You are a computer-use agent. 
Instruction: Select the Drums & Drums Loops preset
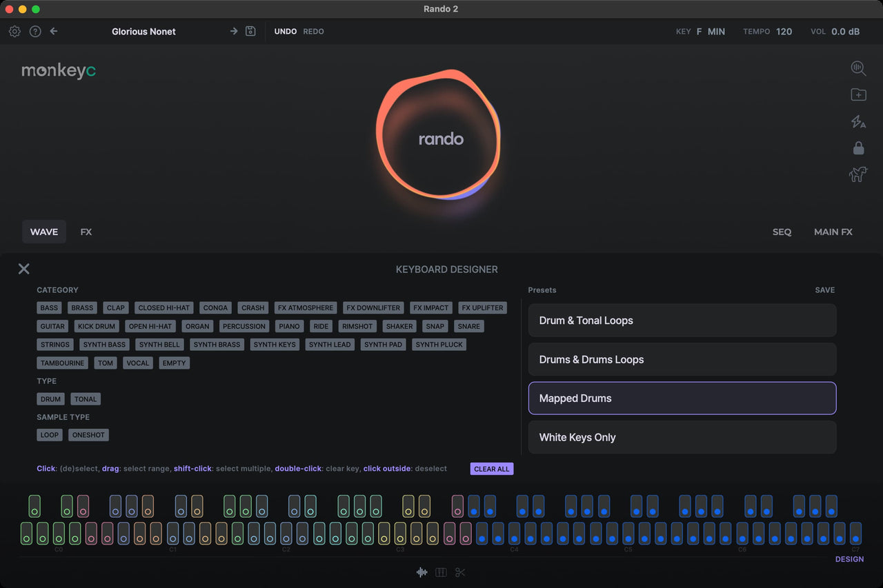(682, 359)
